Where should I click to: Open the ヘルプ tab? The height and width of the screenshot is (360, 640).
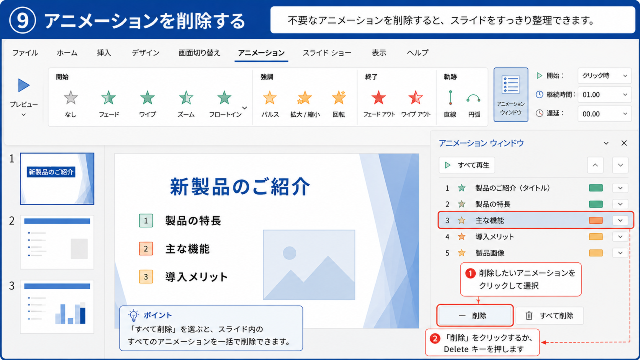417,53
